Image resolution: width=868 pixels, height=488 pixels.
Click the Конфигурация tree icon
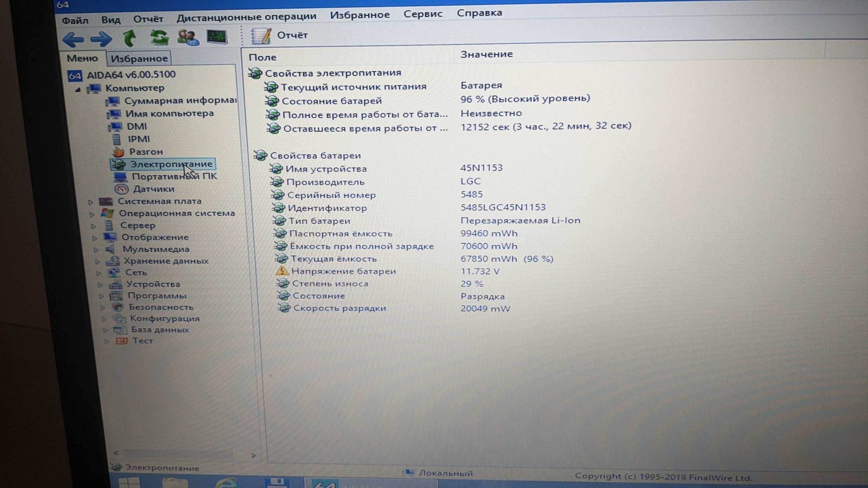point(119,319)
